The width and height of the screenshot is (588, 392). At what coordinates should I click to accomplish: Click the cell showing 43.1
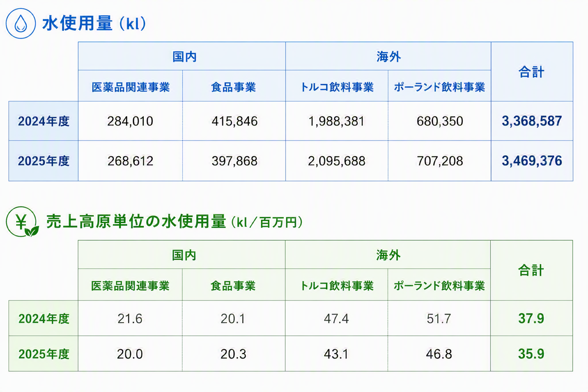(336, 354)
